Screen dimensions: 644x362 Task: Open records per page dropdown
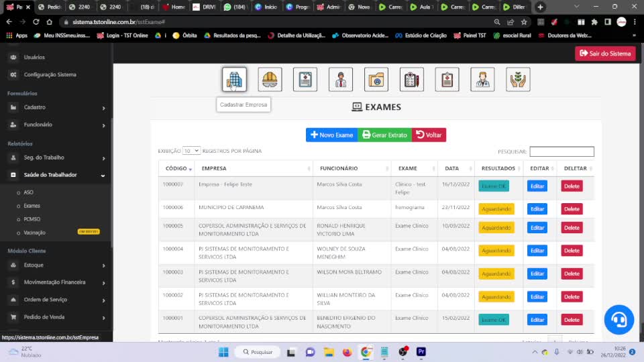click(191, 151)
